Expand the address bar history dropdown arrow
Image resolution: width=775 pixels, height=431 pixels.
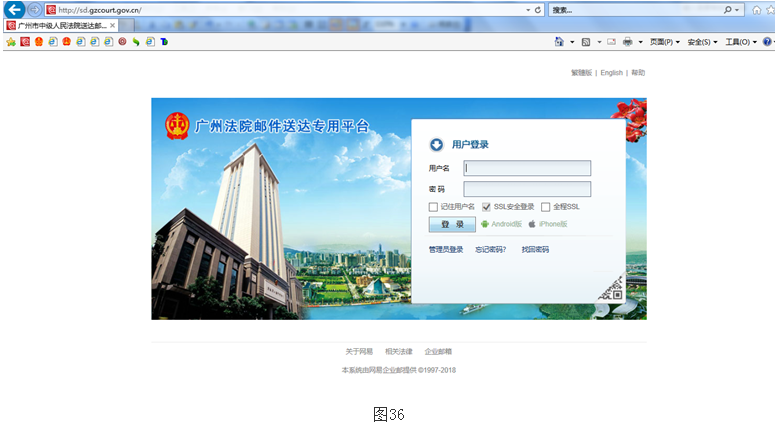coord(528,10)
